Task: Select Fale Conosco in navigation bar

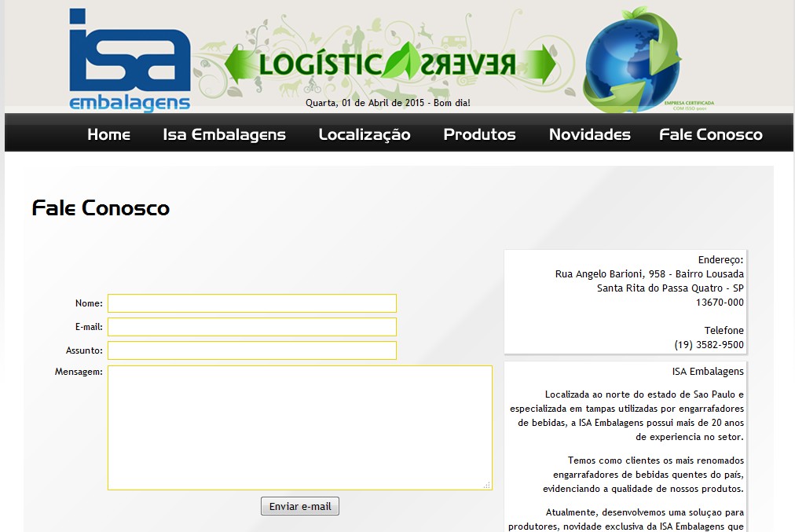Action: 710,134
